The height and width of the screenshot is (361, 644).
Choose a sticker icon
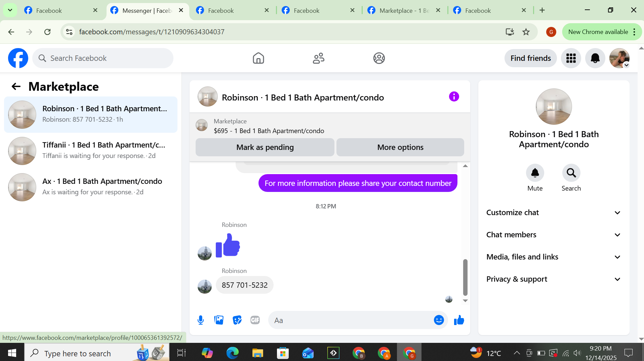[237, 320]
